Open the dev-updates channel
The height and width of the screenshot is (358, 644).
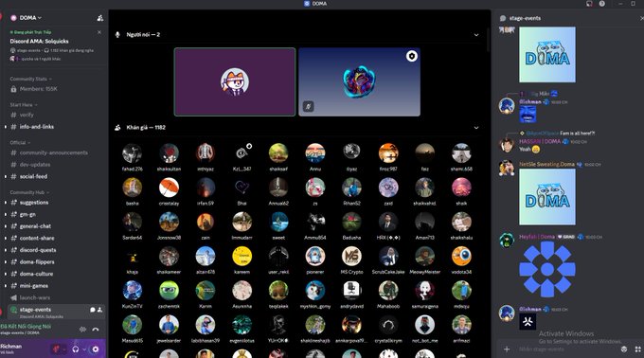[x=35, y=165]
